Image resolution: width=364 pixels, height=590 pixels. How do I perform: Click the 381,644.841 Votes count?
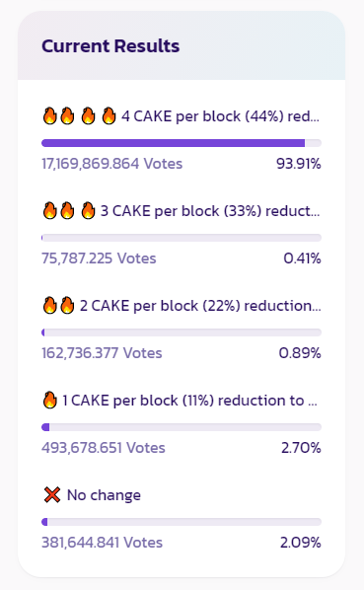102,543
